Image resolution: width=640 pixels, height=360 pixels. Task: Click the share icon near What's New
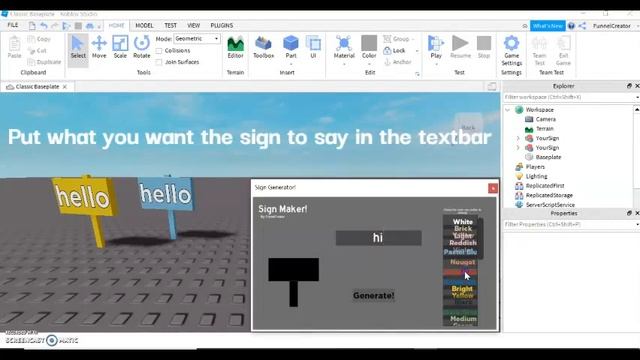582,26
